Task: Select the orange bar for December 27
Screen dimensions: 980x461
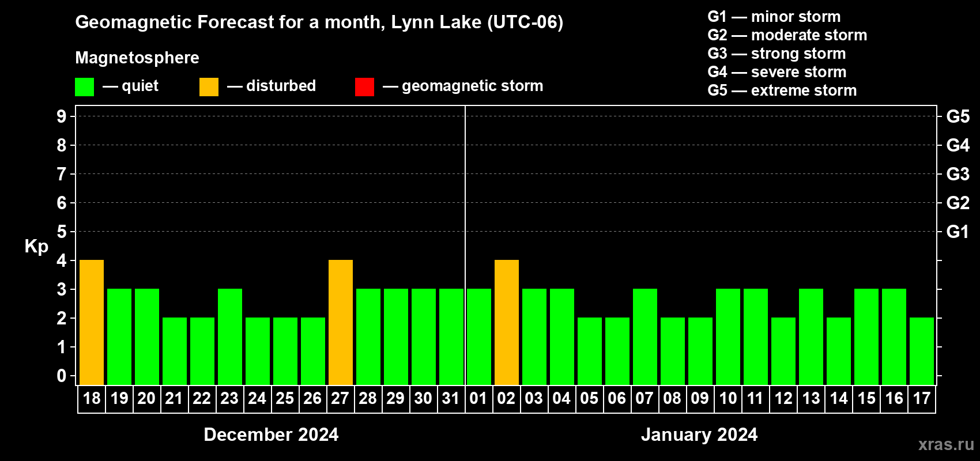Action: [x=341, y=323]
